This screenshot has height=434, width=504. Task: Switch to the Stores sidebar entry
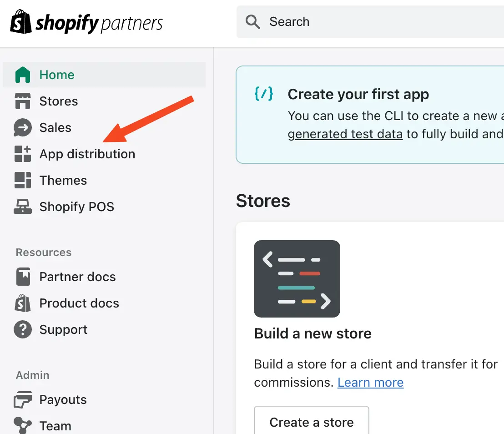click(58, 101)
